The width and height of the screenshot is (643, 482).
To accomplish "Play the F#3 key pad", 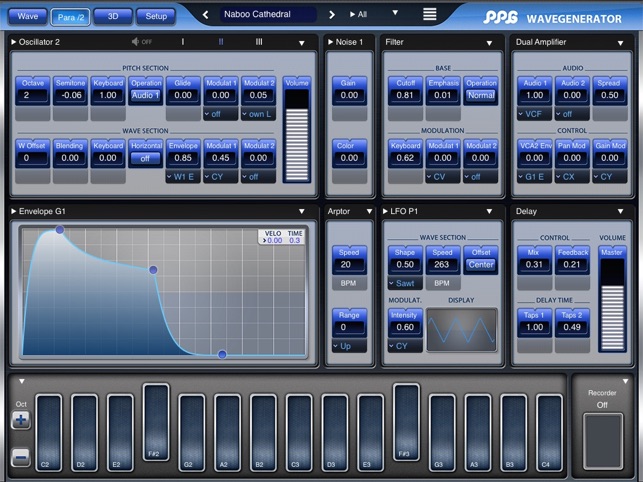I will 406,422.
